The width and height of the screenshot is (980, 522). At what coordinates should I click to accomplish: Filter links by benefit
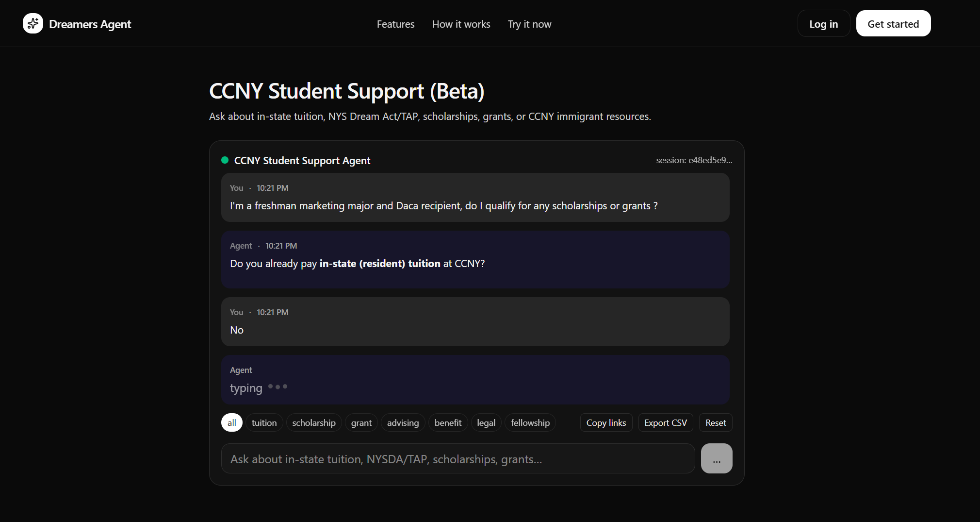click(x=448, y=423)
